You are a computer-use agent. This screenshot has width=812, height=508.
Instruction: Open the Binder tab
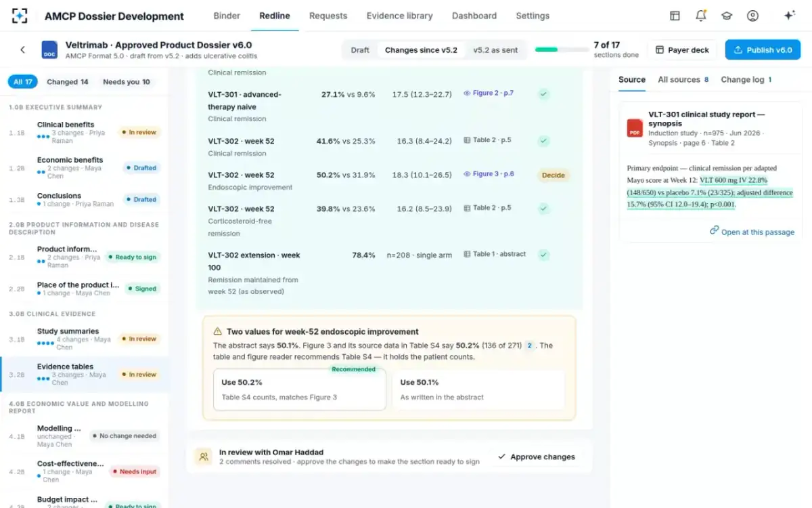point(227,16)
